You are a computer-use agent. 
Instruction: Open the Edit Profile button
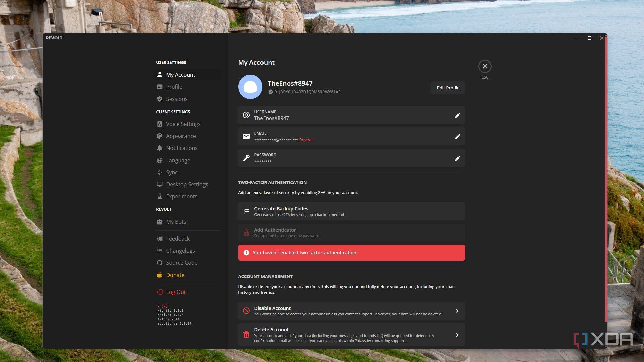pos(448,88)
